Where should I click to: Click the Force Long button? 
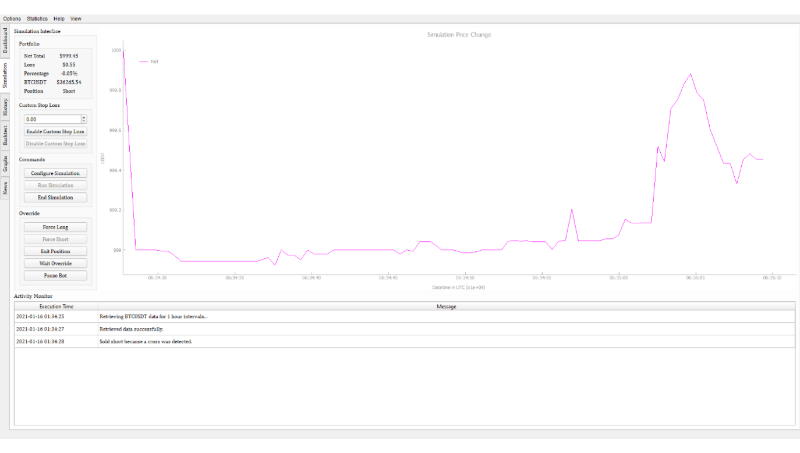(x=55, y=227)
